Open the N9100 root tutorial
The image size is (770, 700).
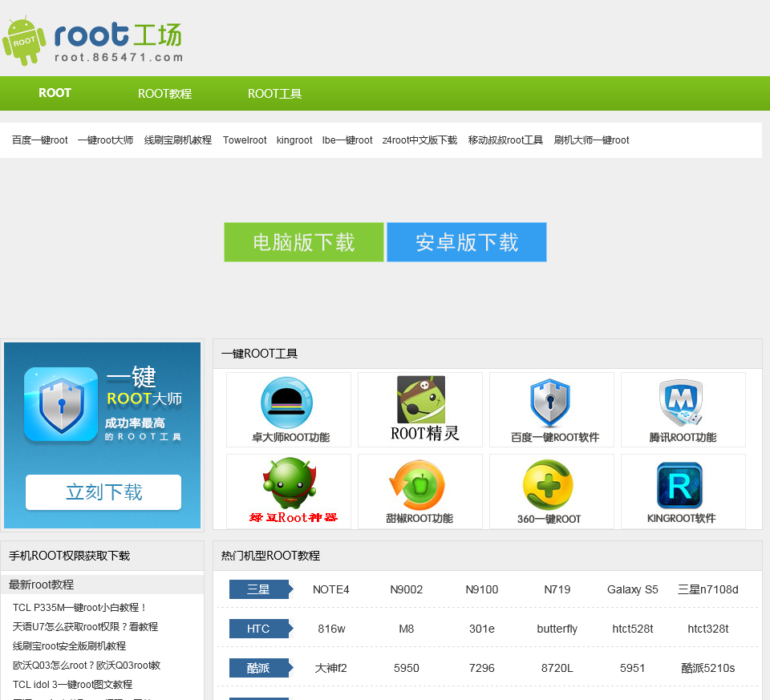click(x=482, y=589)
